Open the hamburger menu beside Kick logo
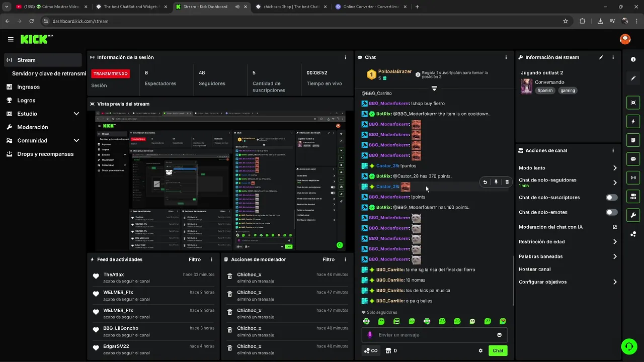The width and height of the screenshot is (644, 362). coord(11,39)
